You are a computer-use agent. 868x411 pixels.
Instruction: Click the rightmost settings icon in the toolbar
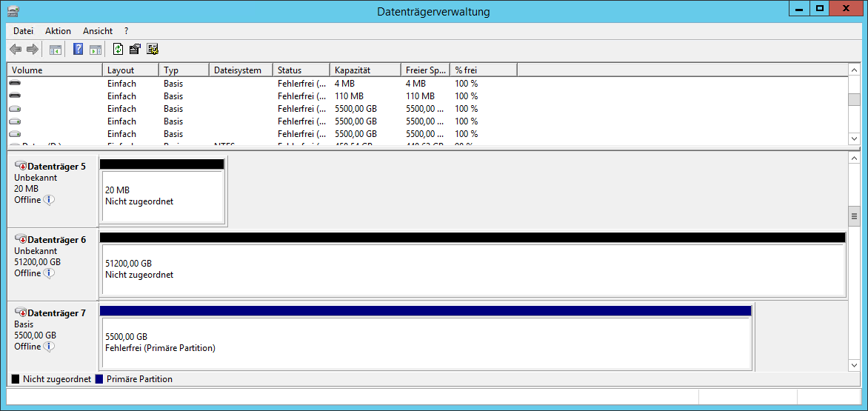153,50
